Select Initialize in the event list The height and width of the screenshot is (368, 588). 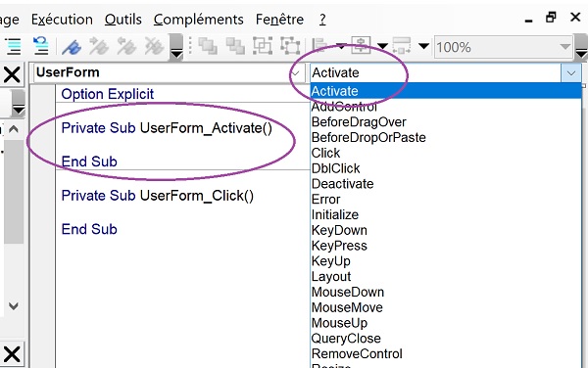click(x=446, y=214)
